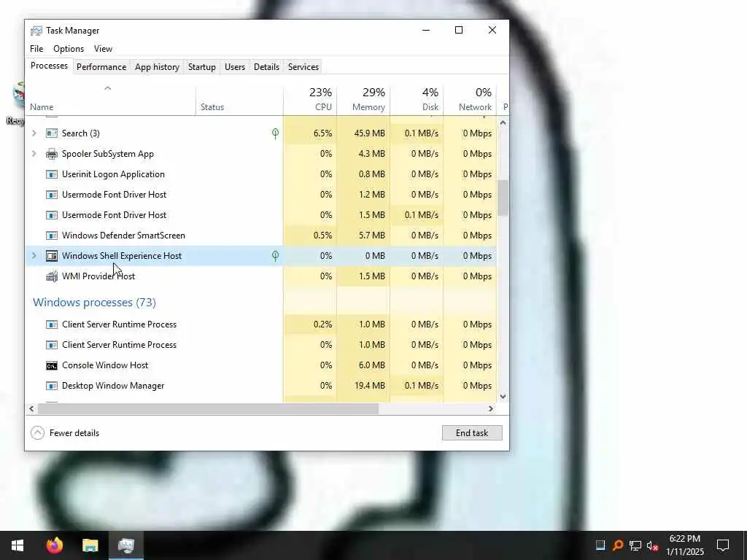Switch to the App history tab
This screenshot has width=747, height=560.
click(158, 67)
